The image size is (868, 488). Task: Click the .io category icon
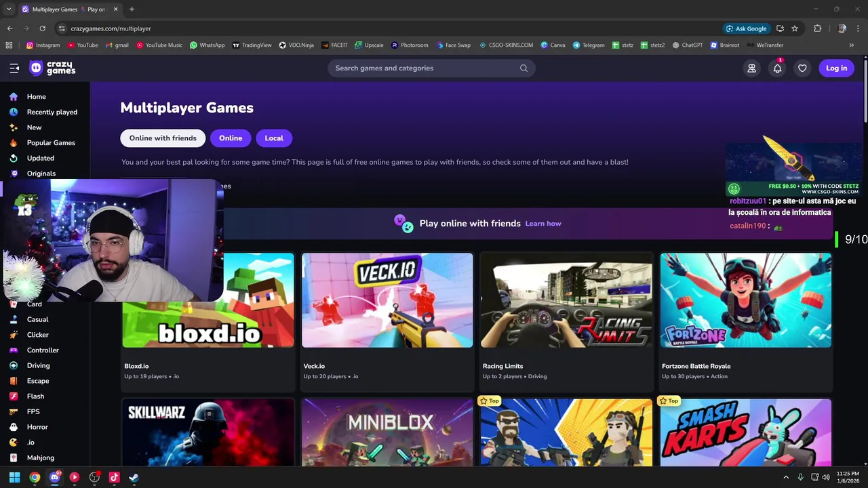coord(14,442)
